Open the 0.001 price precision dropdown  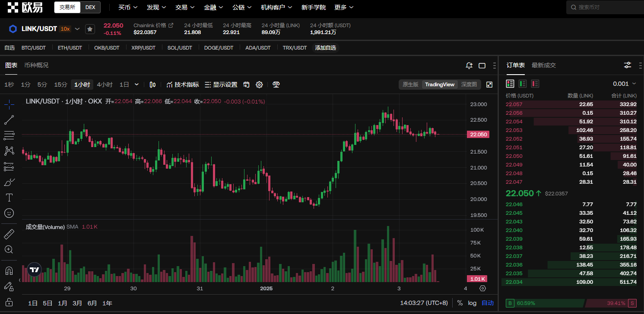point(624,84)
